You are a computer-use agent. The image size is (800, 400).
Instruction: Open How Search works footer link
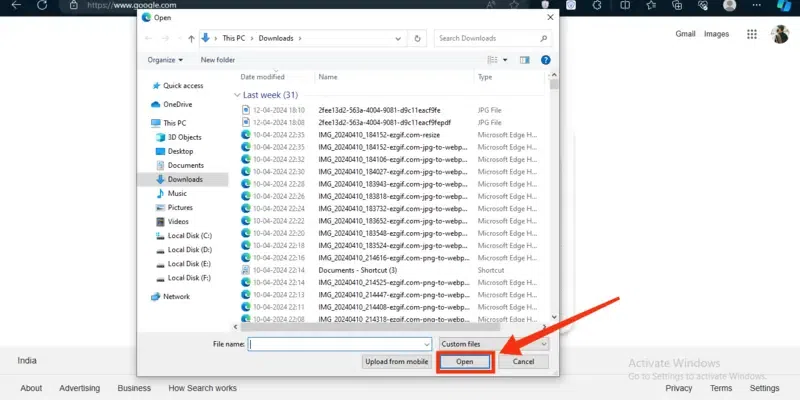click(x=203, y=388)
